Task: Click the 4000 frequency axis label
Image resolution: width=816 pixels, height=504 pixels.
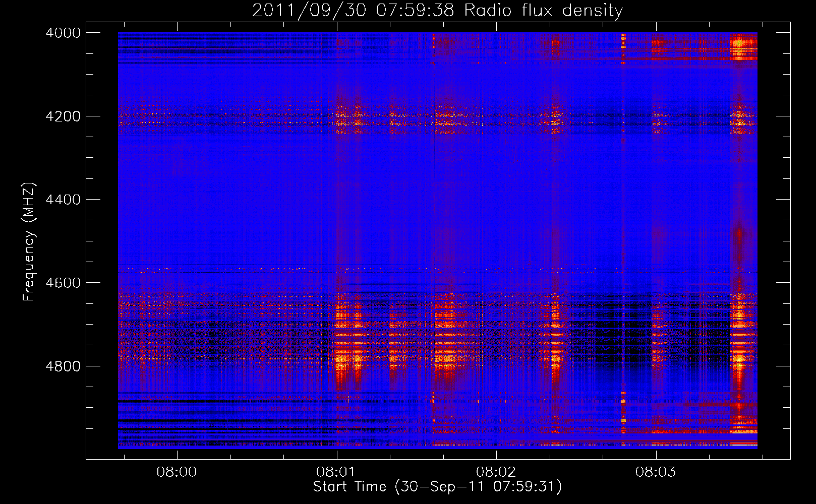Action: (x=63, y=33)
